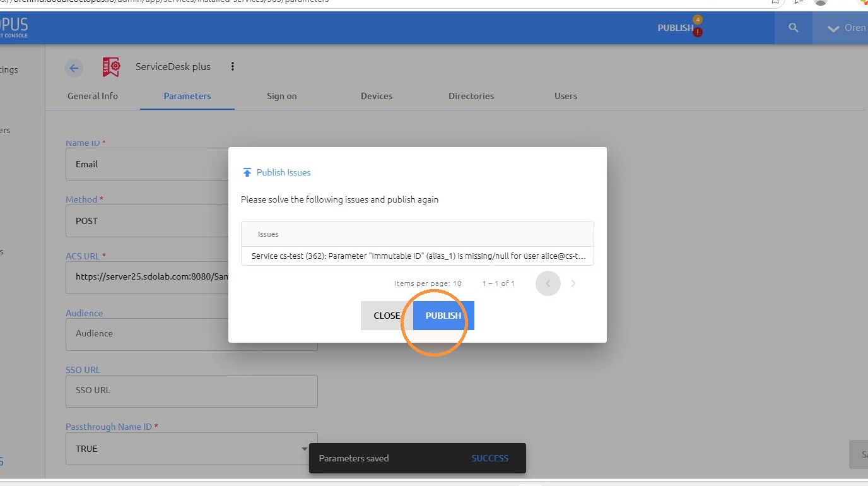The width and height of the screenshot is (868, 486).
Task: Click PUBLISH in the top header bar
Action: click(675, 28)
